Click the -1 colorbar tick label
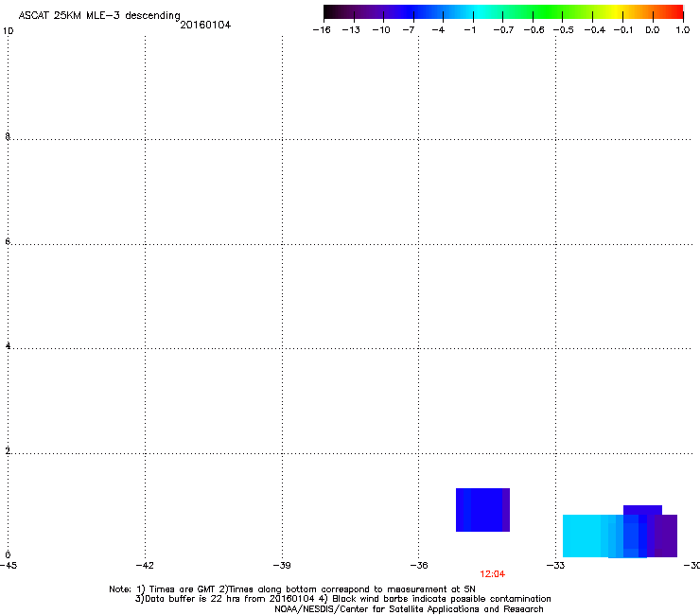This screenshot has height=615, width=700. point(469,30)
